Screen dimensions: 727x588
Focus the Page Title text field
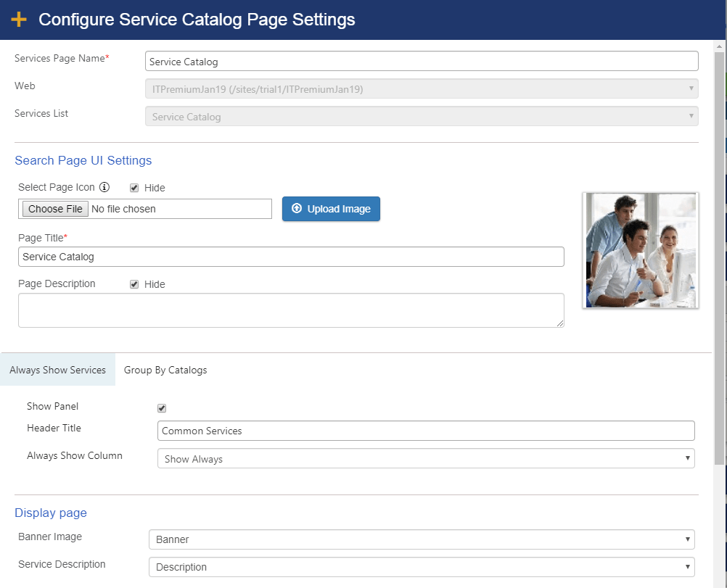pos(291,257)
